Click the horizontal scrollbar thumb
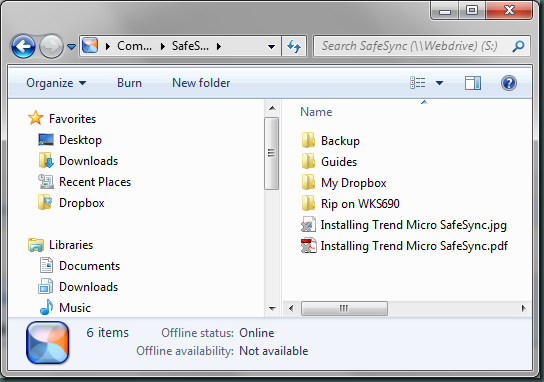The height and width of the screenshot is (382, 544). point(344,308)
